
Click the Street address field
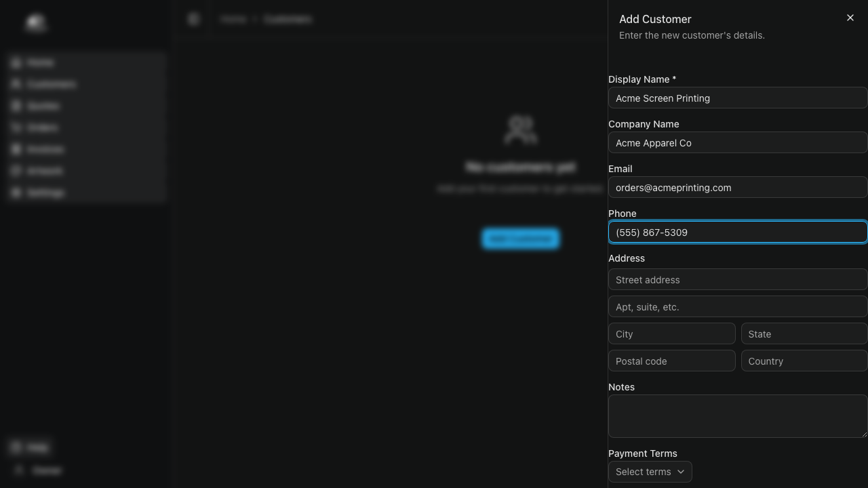click(x=737, y=280)
